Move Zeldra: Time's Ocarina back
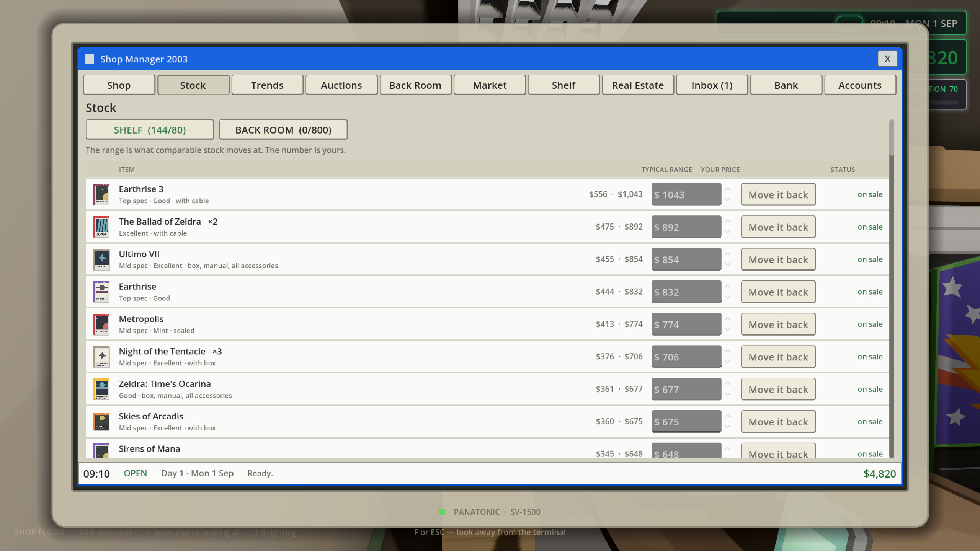This screenshot has height=551, width=980. (x=778, y=389)
